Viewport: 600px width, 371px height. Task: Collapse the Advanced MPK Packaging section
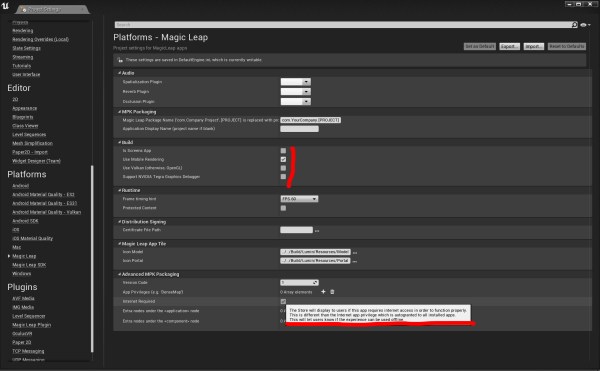pyautogui.click(x=119, y=275)
